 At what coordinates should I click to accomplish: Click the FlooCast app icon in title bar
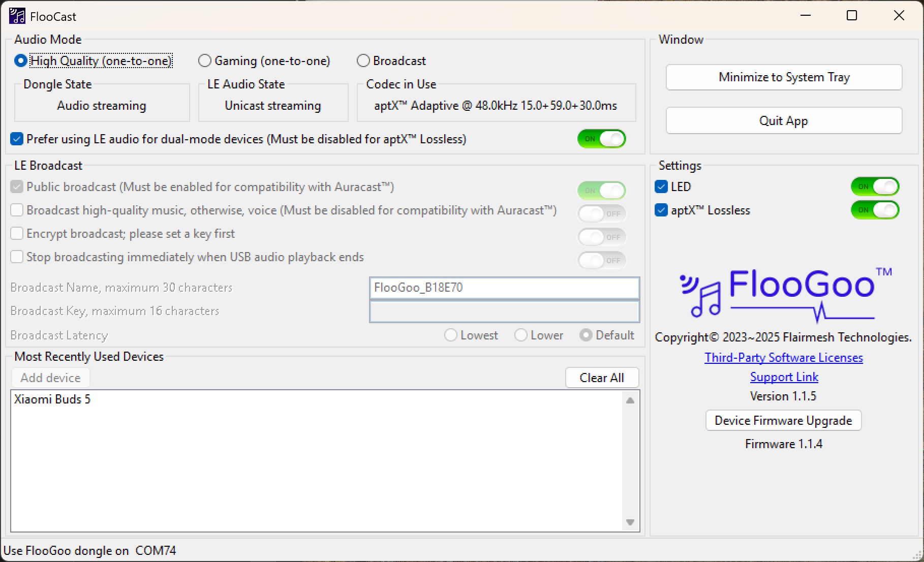click(17, 16)
